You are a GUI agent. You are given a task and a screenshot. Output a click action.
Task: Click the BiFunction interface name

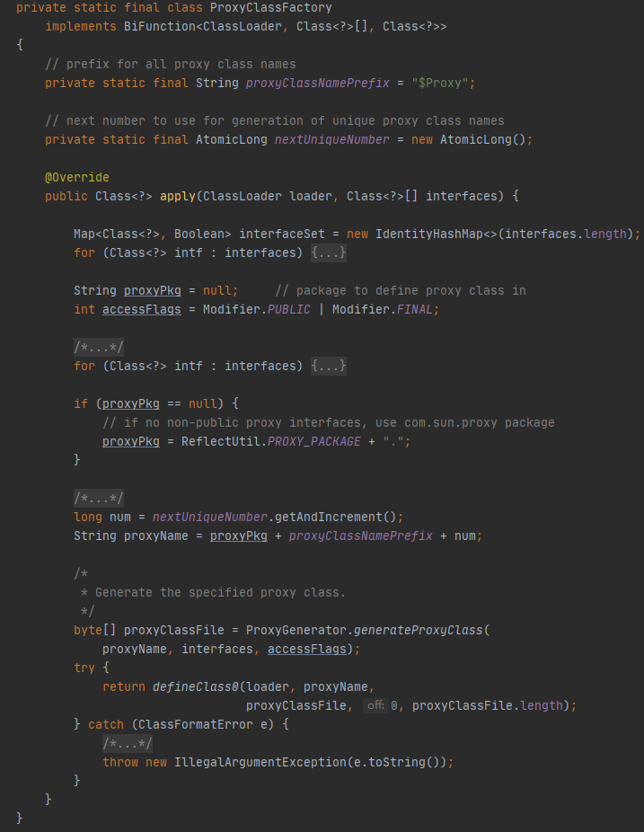pos(160,27)
